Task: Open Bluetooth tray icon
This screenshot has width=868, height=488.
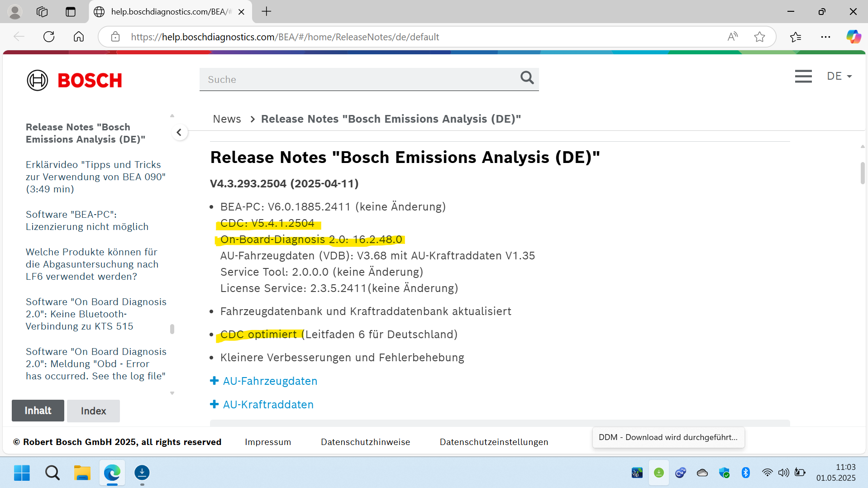Action: [746, 473]
